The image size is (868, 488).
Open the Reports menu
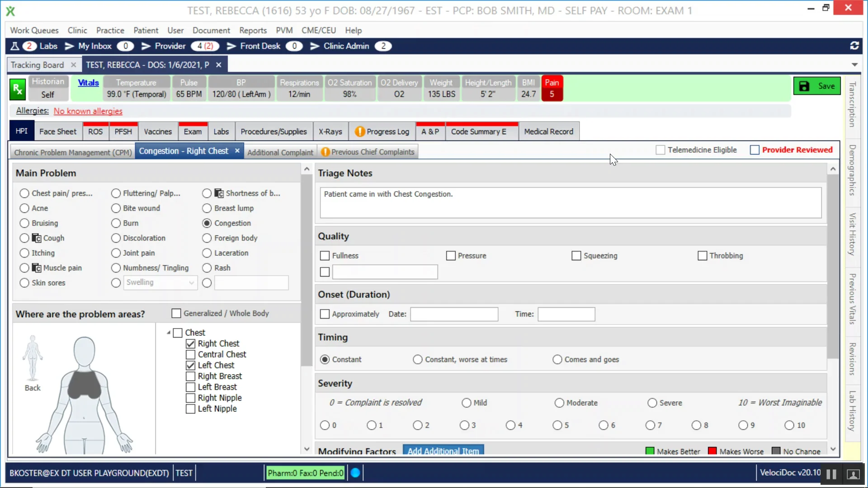point(252,30)
